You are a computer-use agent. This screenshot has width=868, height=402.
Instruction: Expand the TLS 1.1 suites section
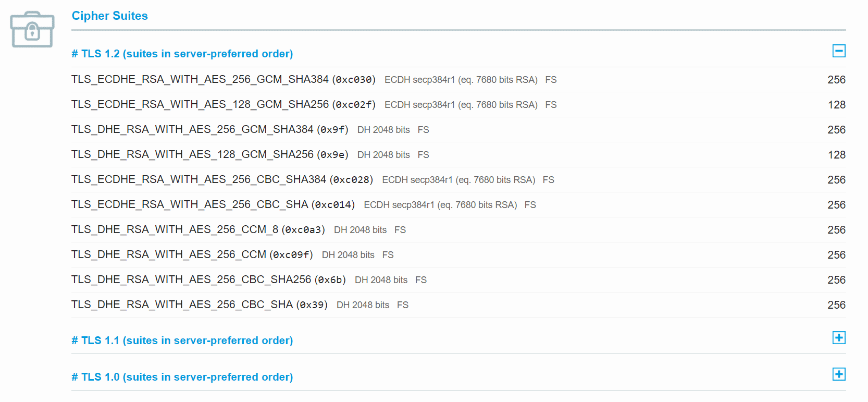[x=838, y=338]
